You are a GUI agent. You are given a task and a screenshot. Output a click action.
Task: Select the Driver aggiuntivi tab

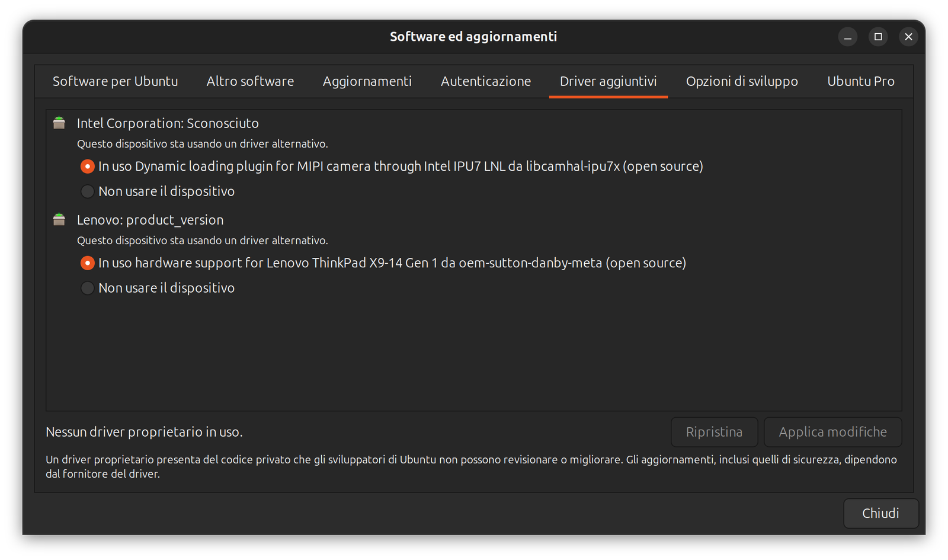[x=608, y=81]
